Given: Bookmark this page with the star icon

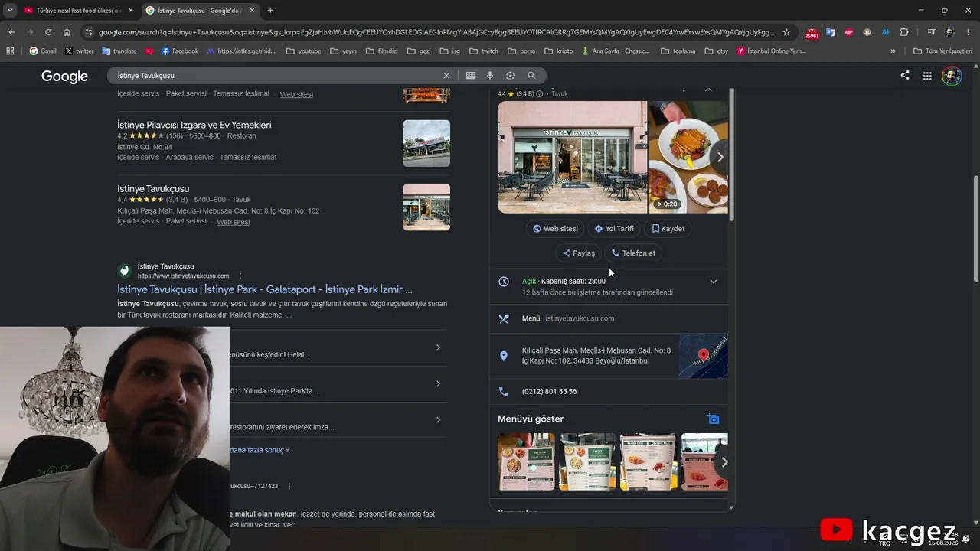Looking at the screenshot, I should pyautogui.click(x=786, y=32).
